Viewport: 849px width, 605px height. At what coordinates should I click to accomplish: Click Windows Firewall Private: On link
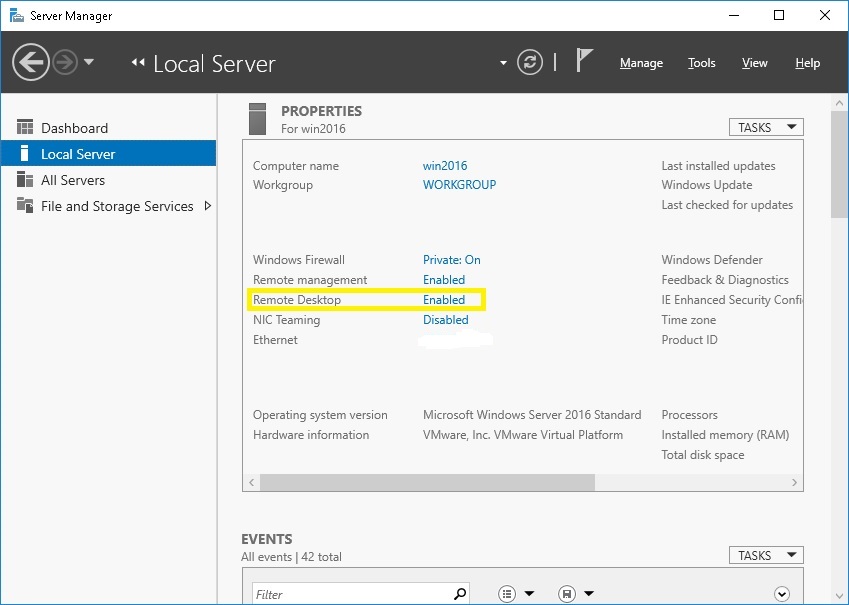(452, 260)
